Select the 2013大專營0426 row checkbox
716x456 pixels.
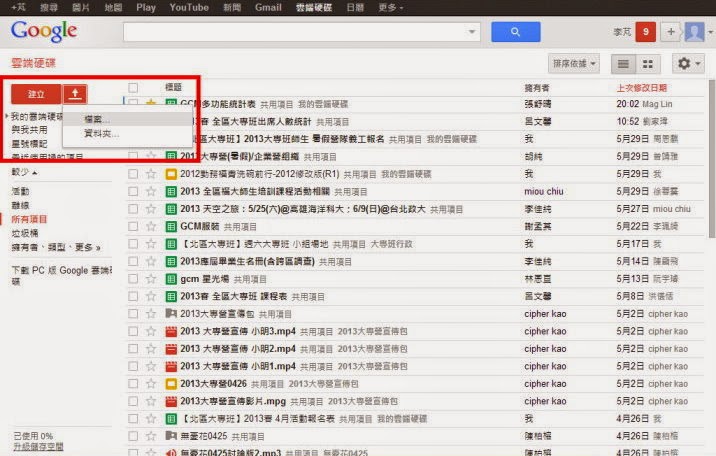pos(133,384)
